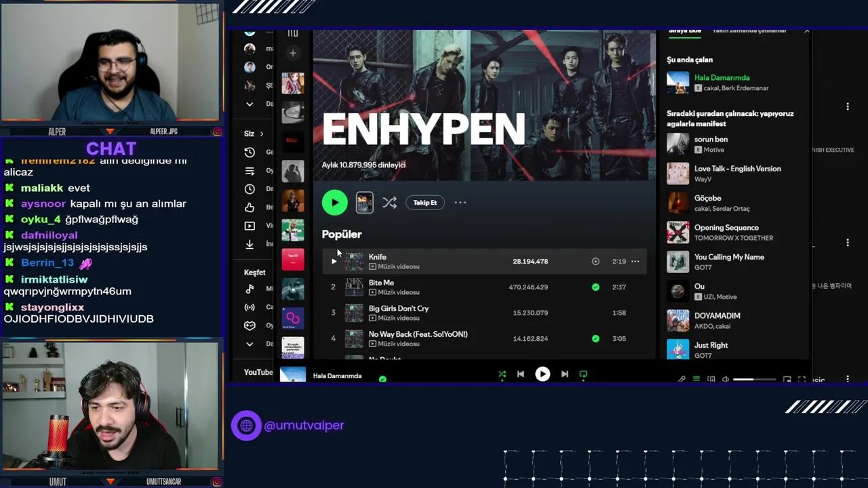Play the Knife track row arrow

[334, 261]
